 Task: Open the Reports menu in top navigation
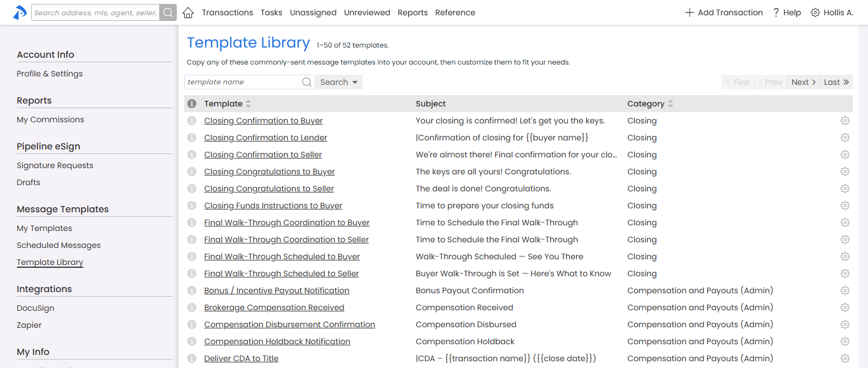(x=412, y=12)
